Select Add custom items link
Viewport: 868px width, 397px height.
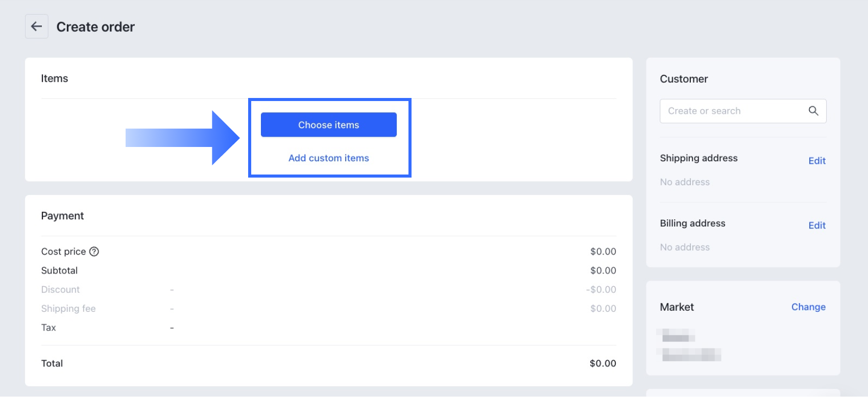pyautogui.click(x=328, y=158)
